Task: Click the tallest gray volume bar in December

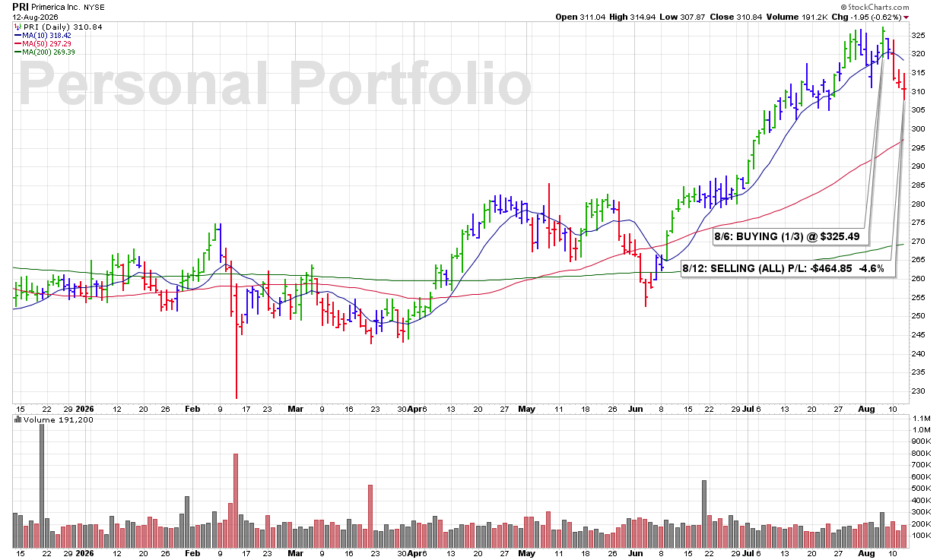Action: tap(41, 486)
